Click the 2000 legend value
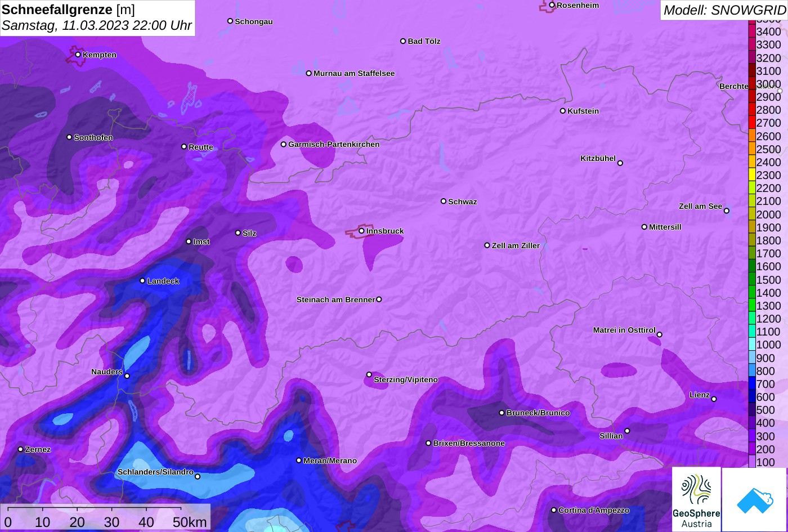Image resolution: width=788 pixels, height=532 pixels. point(768,214)
